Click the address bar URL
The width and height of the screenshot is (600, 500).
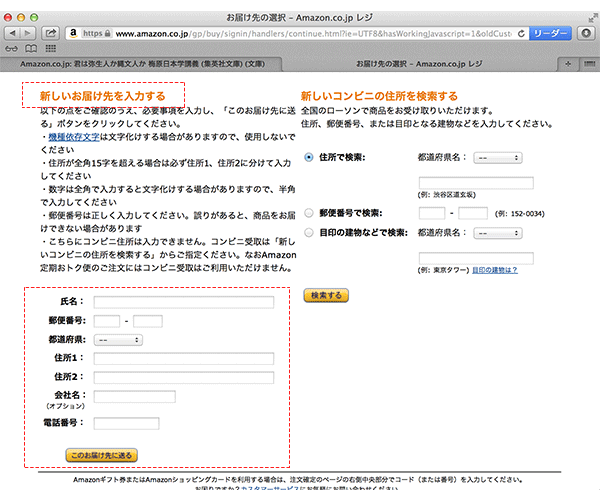pos(313,34)
